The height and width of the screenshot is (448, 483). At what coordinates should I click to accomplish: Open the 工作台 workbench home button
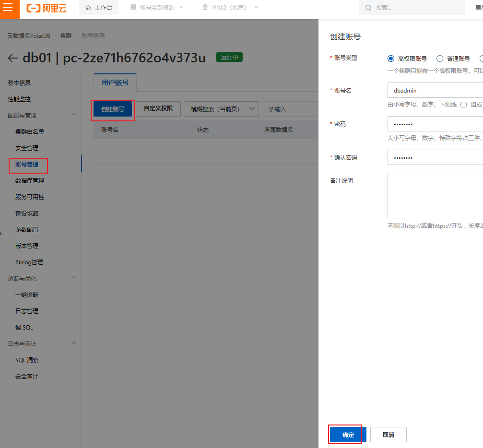click(x=99, y=7)
